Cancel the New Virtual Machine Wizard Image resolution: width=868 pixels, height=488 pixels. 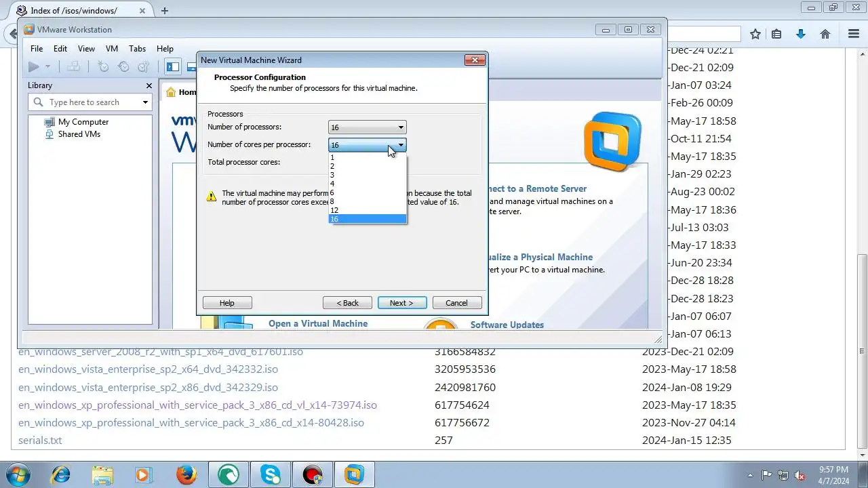click(x=457, y=303)
